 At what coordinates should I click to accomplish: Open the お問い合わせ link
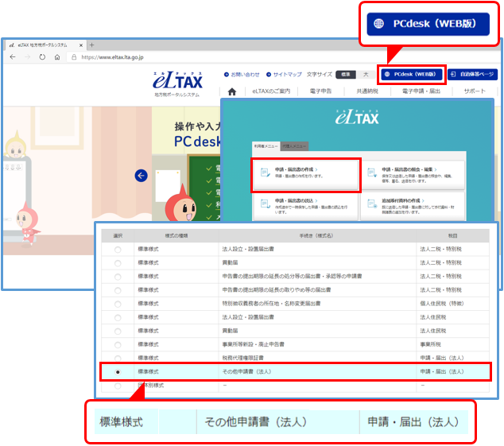[242, 74]
